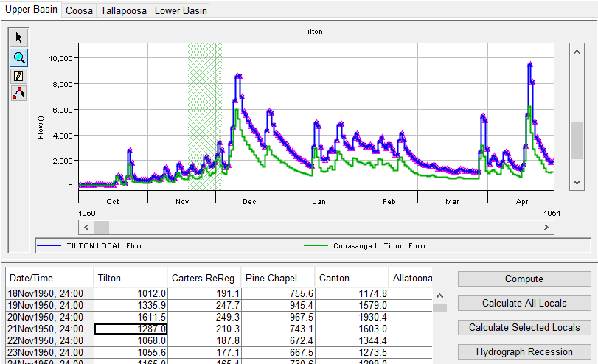Click Calculate All Locals button
The height and width of the screenshot is (364, 598).
point(524,303)
